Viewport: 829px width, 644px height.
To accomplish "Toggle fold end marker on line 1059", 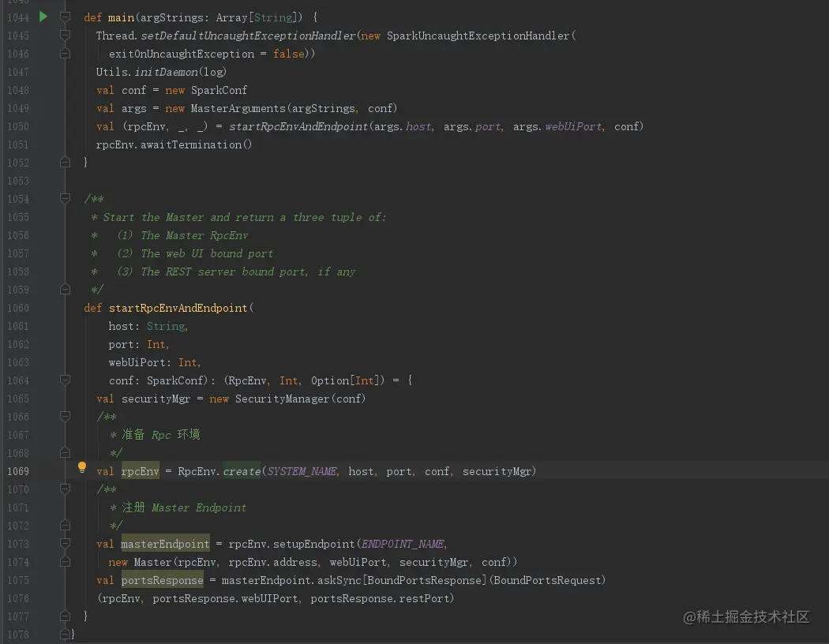I will (65, 290).
